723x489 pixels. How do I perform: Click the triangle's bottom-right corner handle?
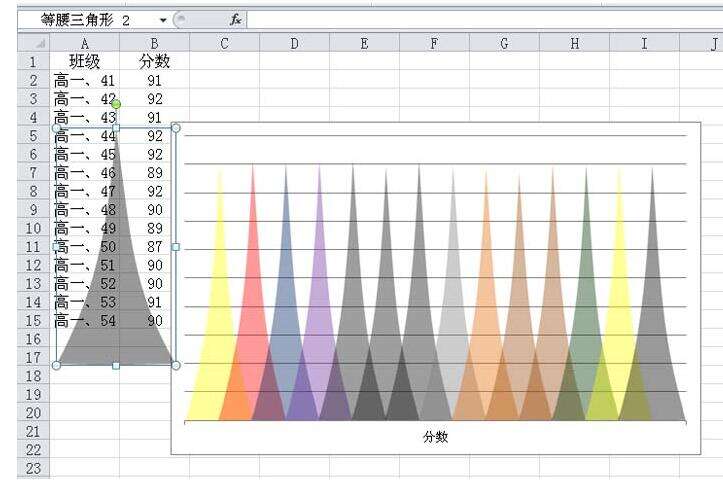[x=176, y=365]
